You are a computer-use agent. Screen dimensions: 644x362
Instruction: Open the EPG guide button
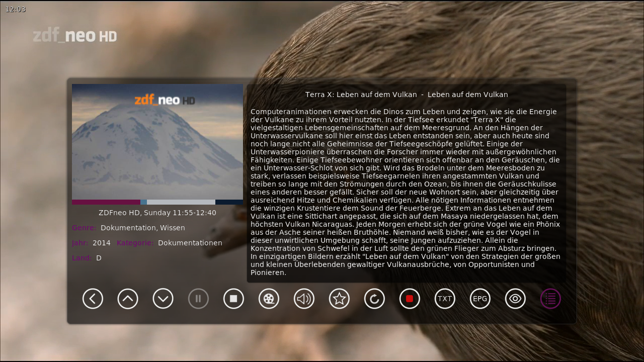click(480, 299)
